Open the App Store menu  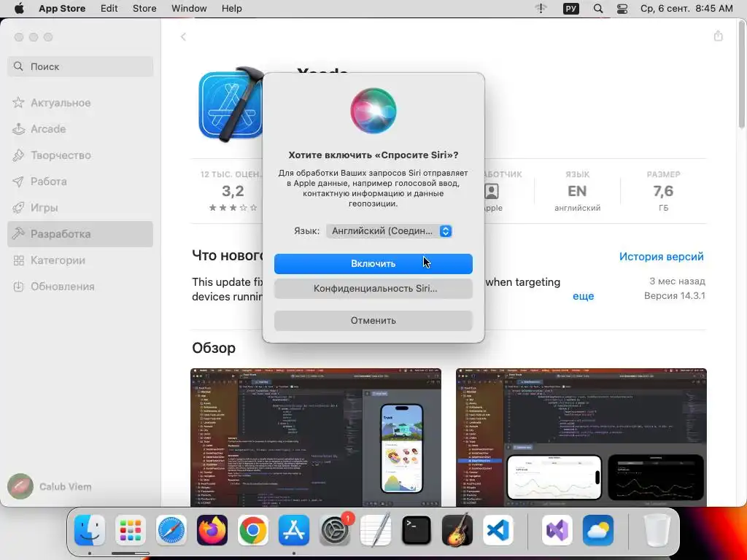62,9
